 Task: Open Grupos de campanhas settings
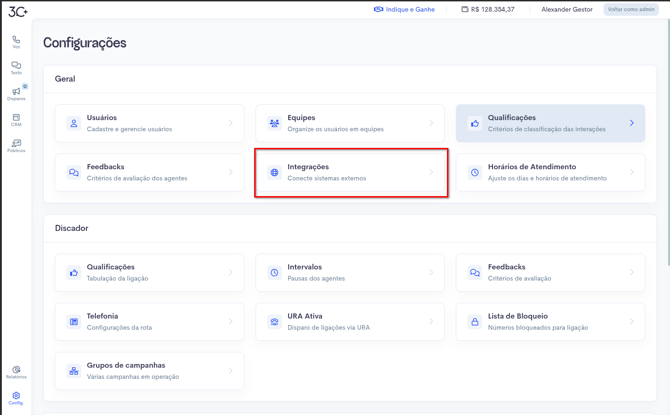coord(149,370)
